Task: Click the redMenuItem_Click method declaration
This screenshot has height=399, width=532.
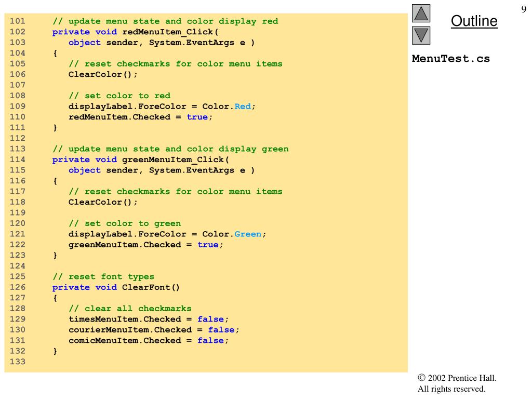Action: coord(136,32)
